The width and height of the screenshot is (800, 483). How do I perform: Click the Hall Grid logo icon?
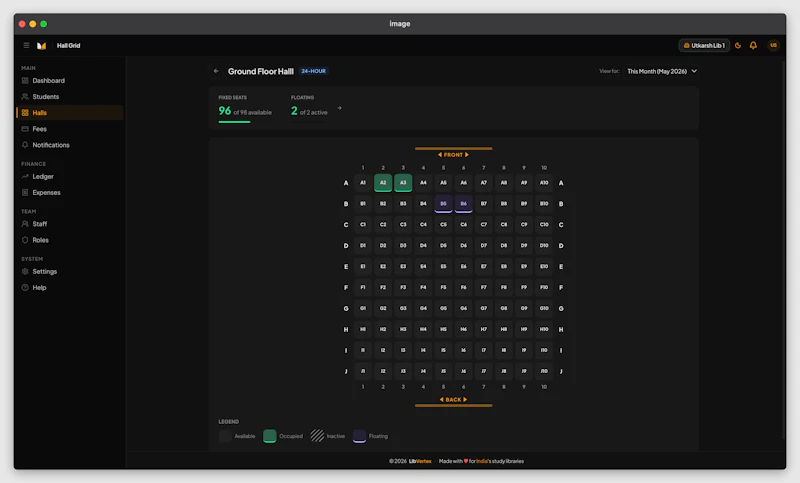(42, 45)
